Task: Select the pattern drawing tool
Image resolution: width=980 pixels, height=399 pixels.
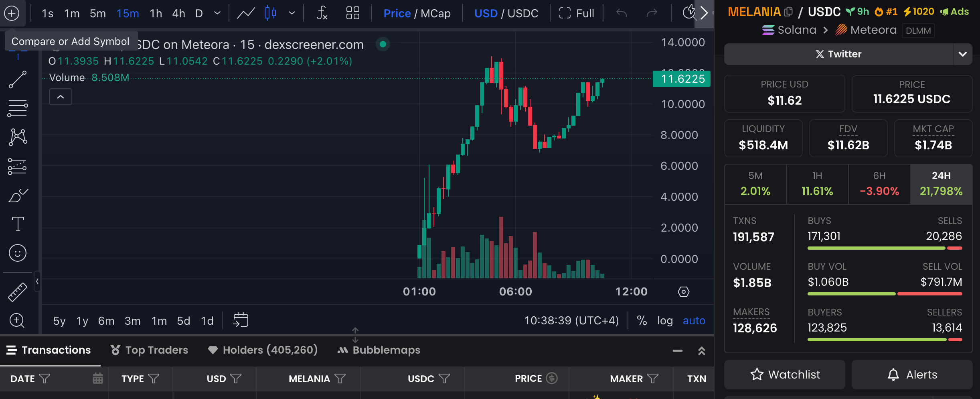Action: [18, 137]
